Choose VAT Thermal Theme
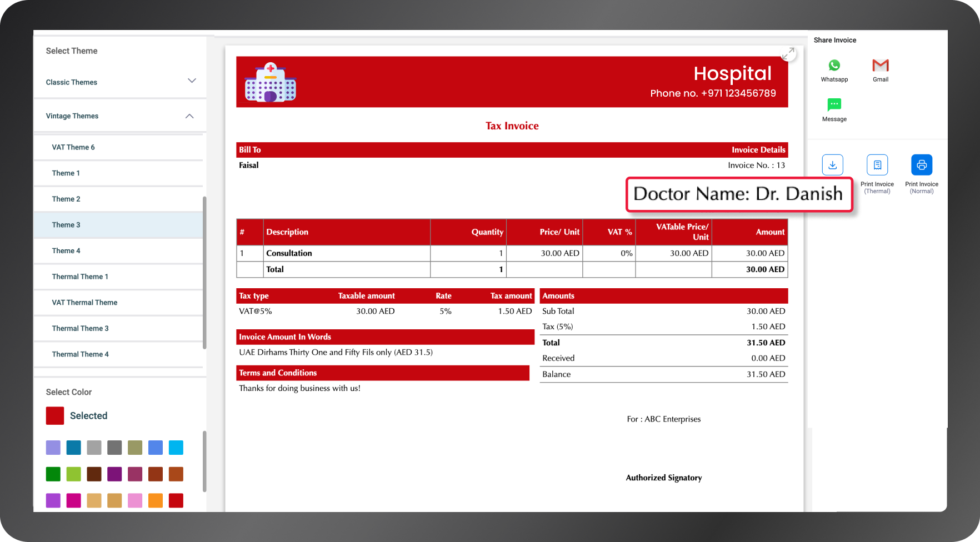Image resolution: width=980 pixels, height=542 pixels. pyautogui.click(x=118, y=303)
